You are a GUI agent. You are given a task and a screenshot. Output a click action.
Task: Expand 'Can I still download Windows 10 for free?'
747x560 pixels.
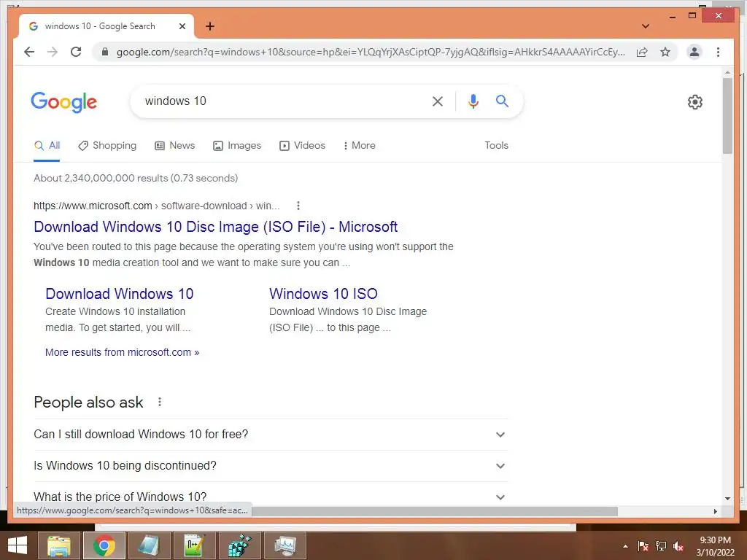tap(271, 435)
